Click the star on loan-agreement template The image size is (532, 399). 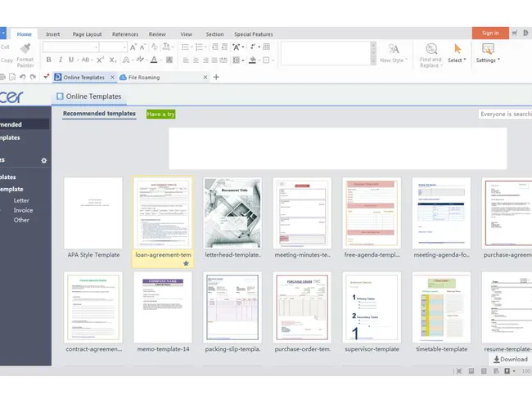tap(186, 263)
